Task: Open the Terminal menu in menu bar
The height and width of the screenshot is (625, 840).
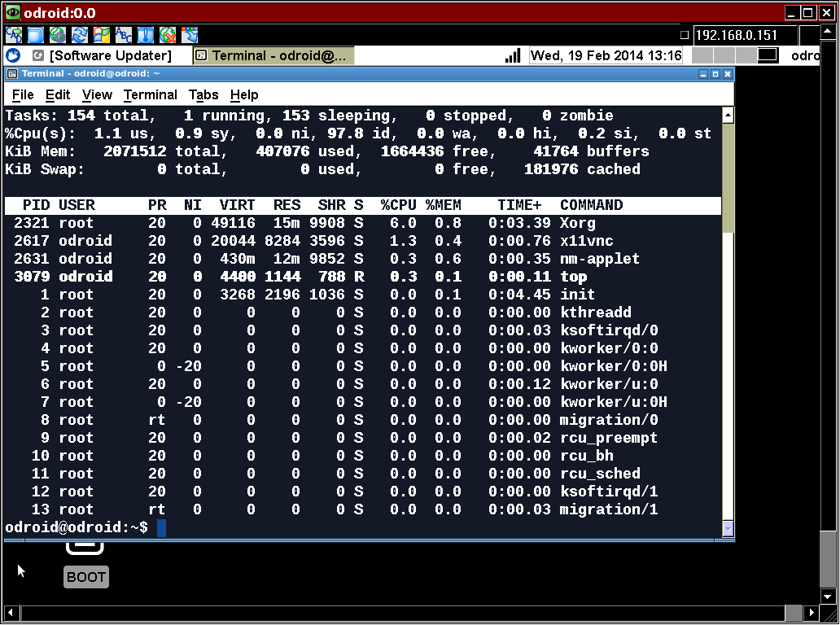Action: point(150,94)
